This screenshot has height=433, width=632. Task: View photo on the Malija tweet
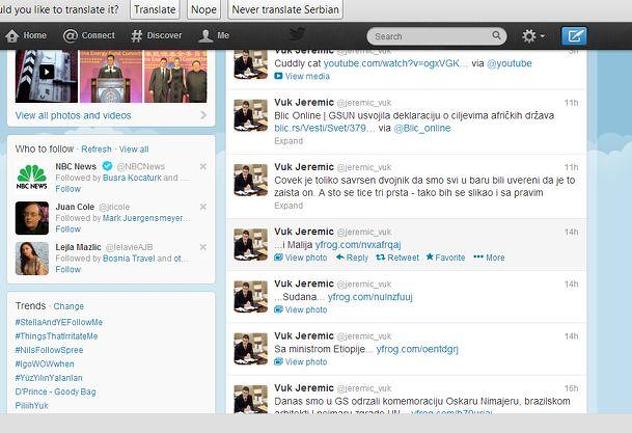301,258
